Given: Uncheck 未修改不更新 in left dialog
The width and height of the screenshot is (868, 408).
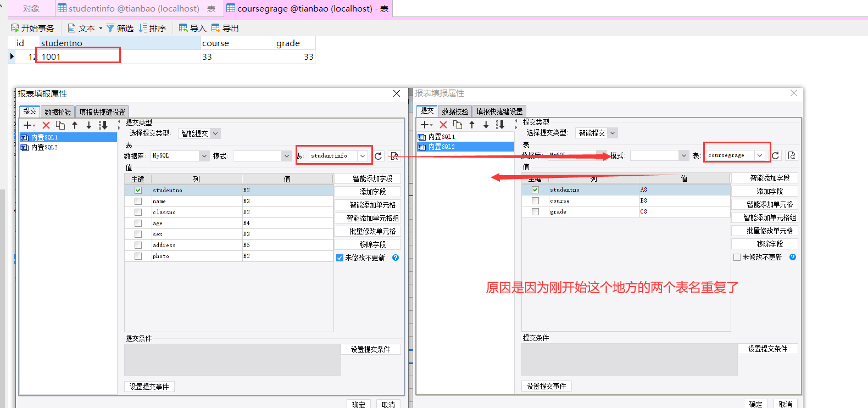Looking at the screenshot, I should tap(340, 258).
